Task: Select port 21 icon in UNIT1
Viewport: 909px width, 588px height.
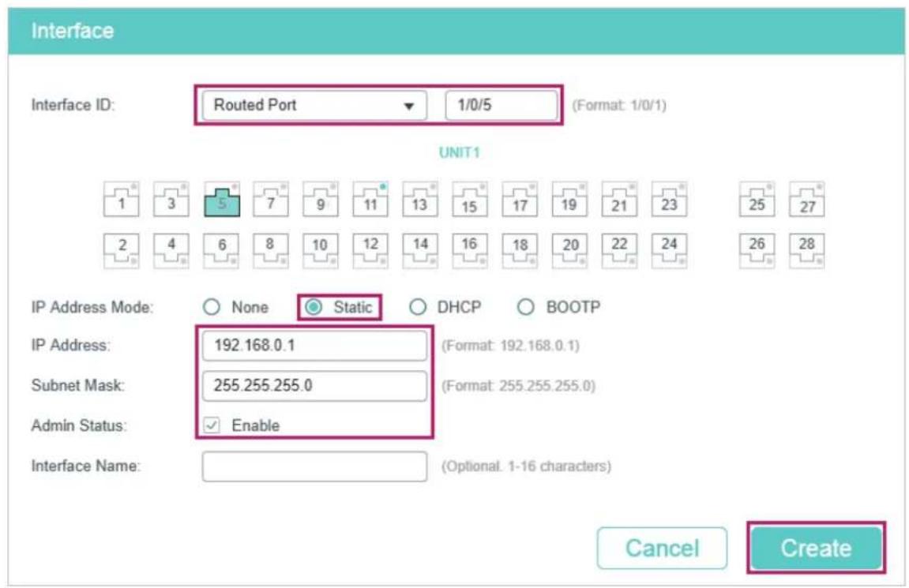Action: pos(620,199)
